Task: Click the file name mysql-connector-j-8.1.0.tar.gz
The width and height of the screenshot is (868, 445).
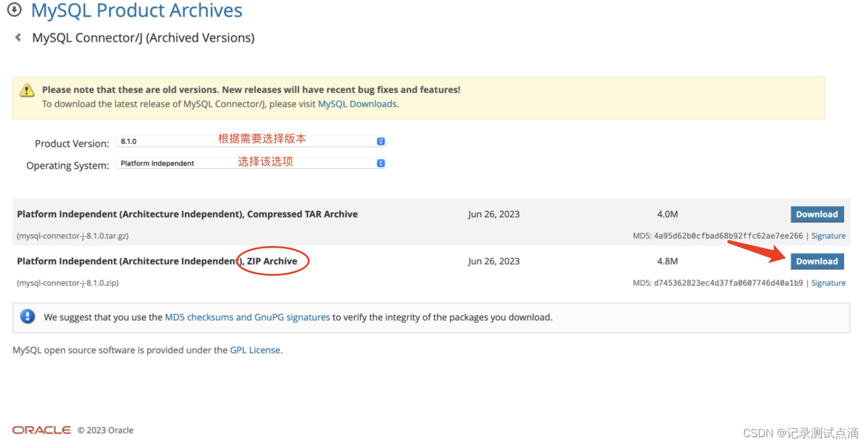Action: [72, 236]
